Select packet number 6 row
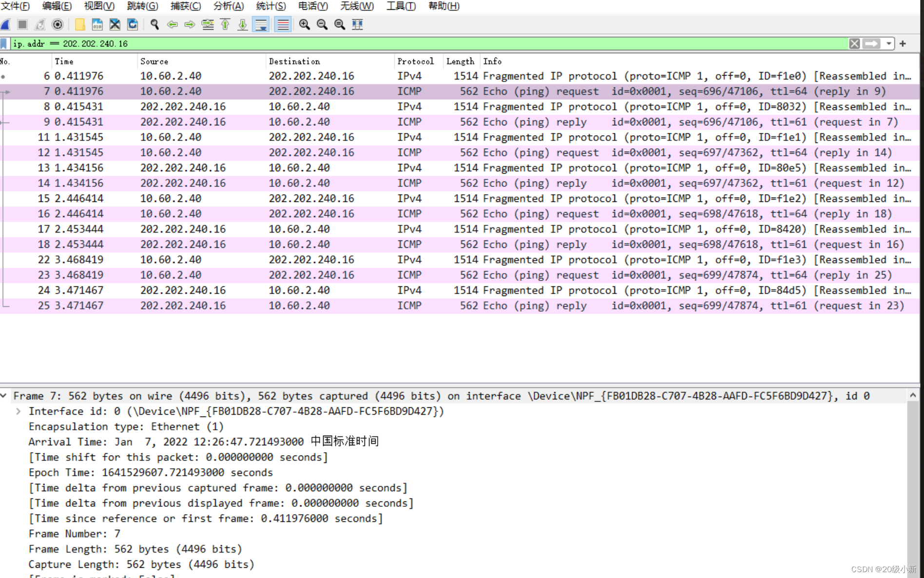 (x=460, y=76)
